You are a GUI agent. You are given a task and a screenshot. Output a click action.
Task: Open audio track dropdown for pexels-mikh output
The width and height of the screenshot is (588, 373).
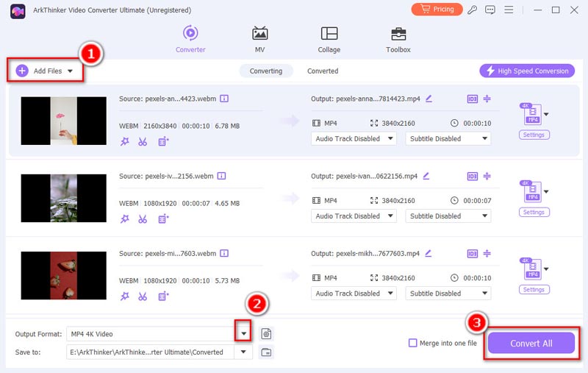click(x=354, y=293)
